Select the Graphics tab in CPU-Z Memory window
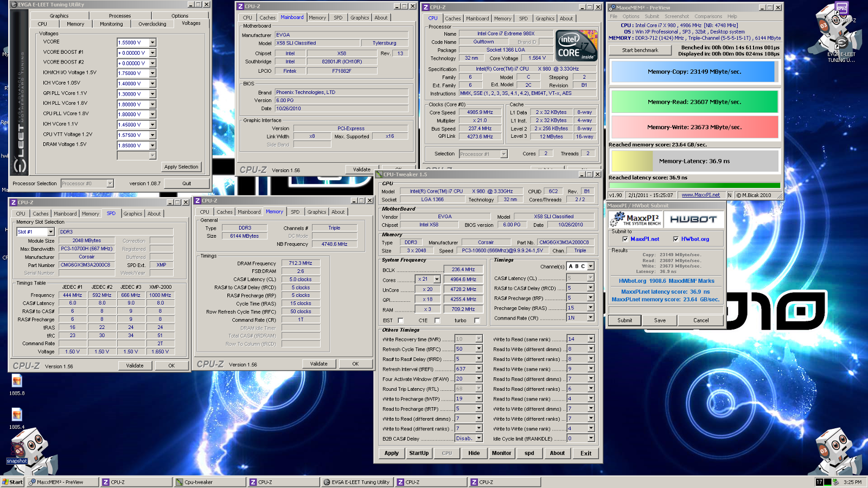The height and width of the screenshot is (488, 868). (317, 212)
